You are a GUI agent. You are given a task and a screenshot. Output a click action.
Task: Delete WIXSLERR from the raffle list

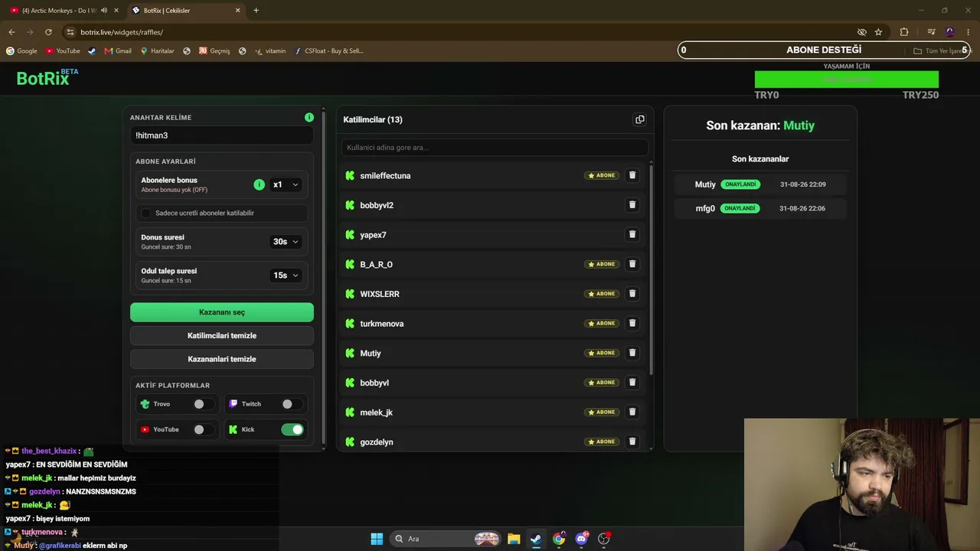click(632, 294)
